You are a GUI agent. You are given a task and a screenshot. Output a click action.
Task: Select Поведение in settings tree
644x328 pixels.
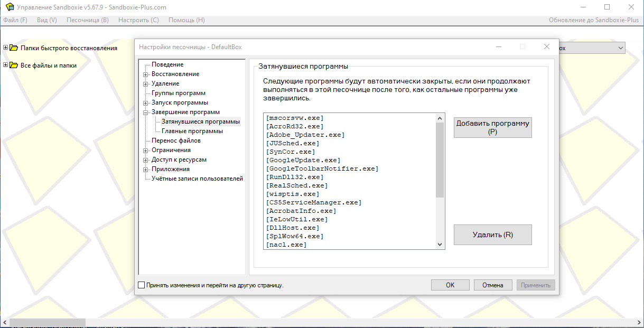(x=167, y=64)
